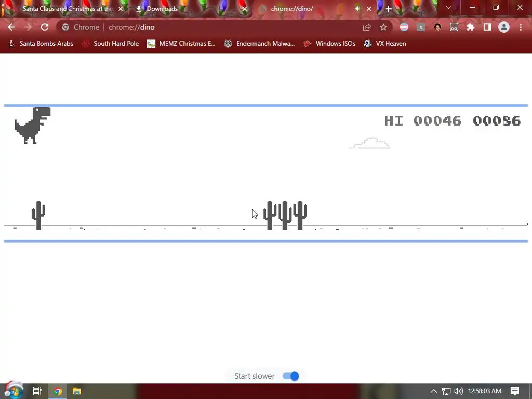Click the face avatar extension icon

[437, 27]
